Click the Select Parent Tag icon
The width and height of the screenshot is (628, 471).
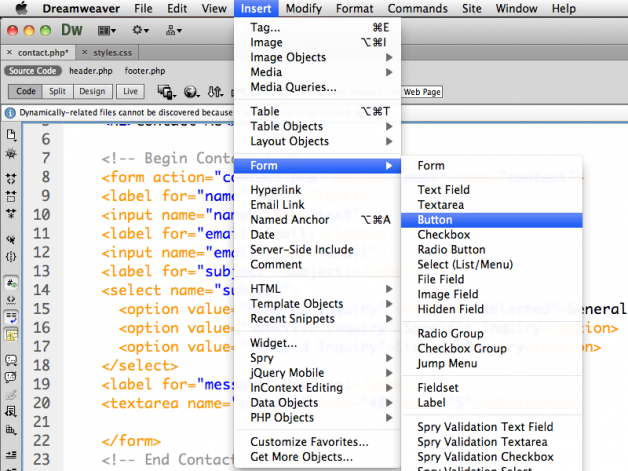[11, 239]
